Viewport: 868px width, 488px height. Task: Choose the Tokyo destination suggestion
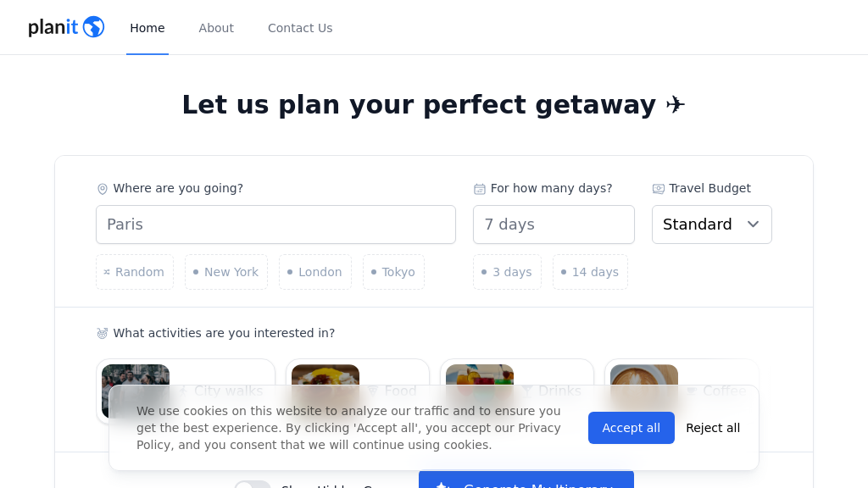click(393, 272)
